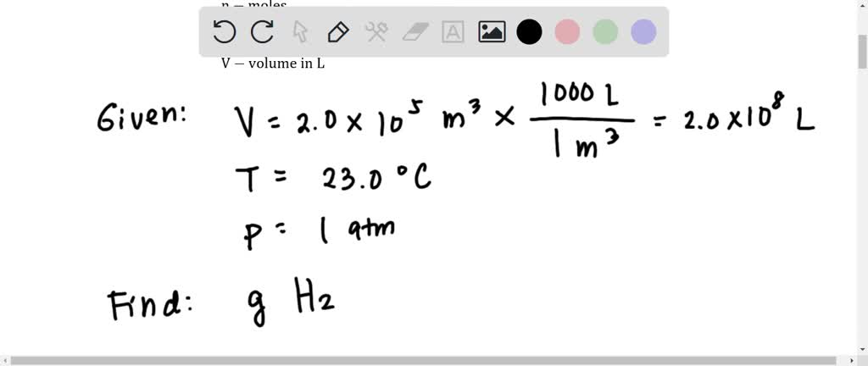Choose the black pen color

529,32
